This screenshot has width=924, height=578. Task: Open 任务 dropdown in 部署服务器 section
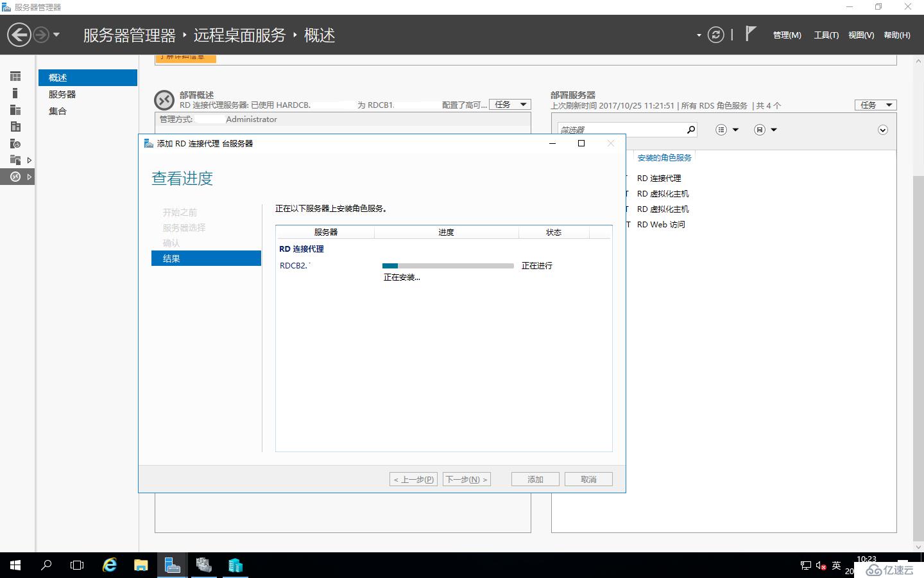876,105
